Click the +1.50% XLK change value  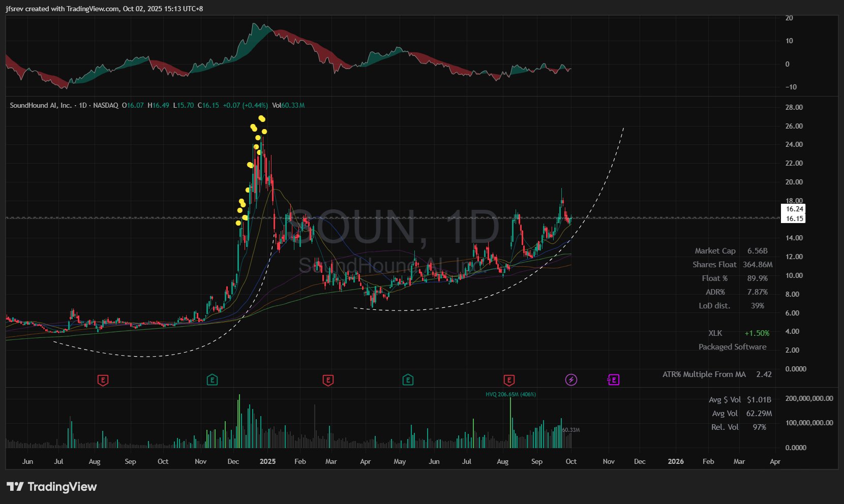point(757,333)
